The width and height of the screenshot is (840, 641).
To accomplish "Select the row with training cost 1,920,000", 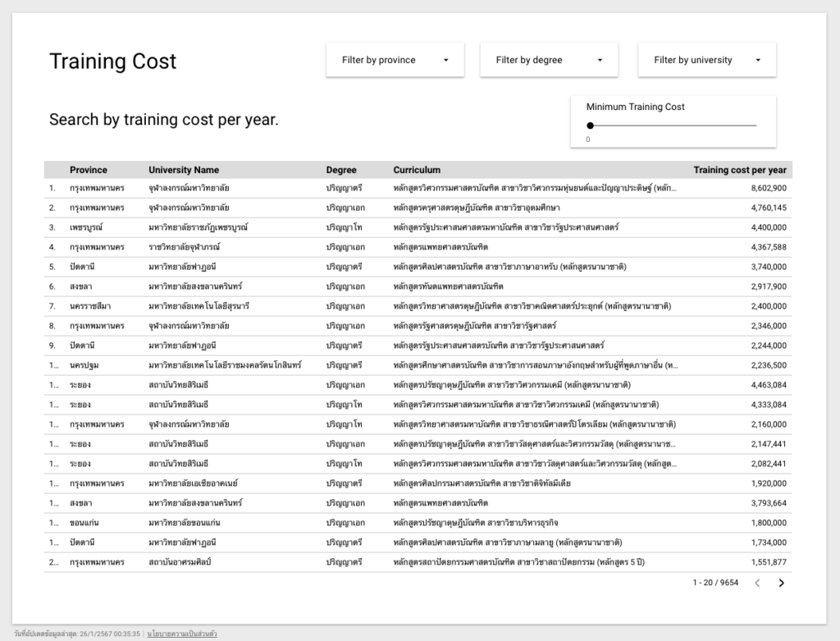I will [418, 483].
